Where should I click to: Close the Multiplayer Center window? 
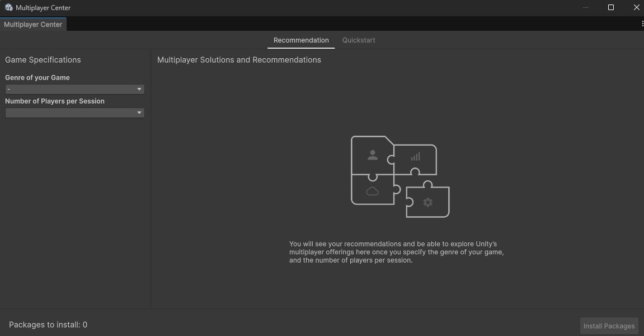point(636,7)
